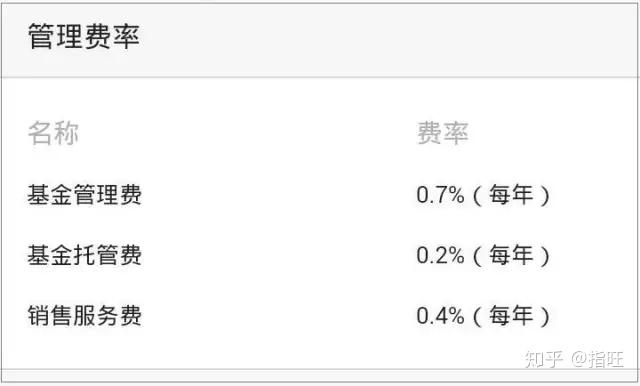Click the 0.4% sales service fee value
The width and height of the screenshot is (640, 386).
point(440,316)
